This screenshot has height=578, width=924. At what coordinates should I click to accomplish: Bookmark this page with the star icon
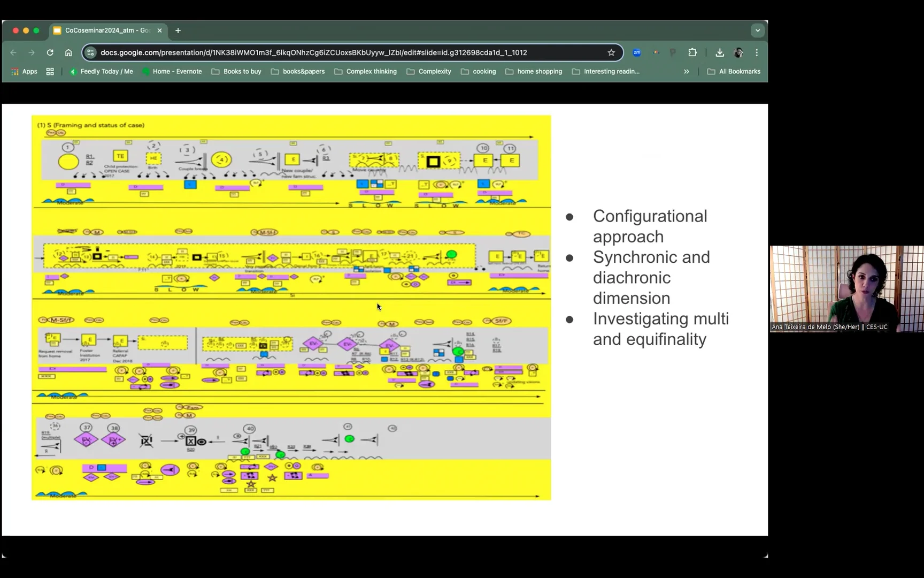[x=611, y=52]
